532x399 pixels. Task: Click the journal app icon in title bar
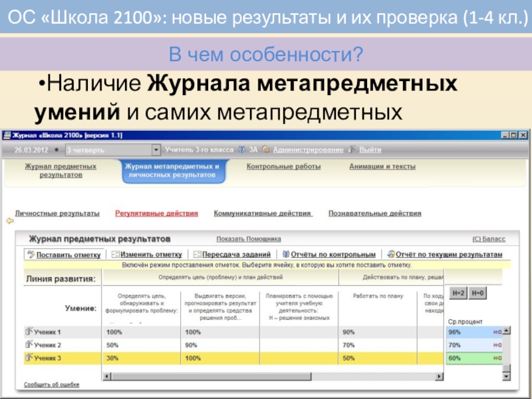[7, 136]
